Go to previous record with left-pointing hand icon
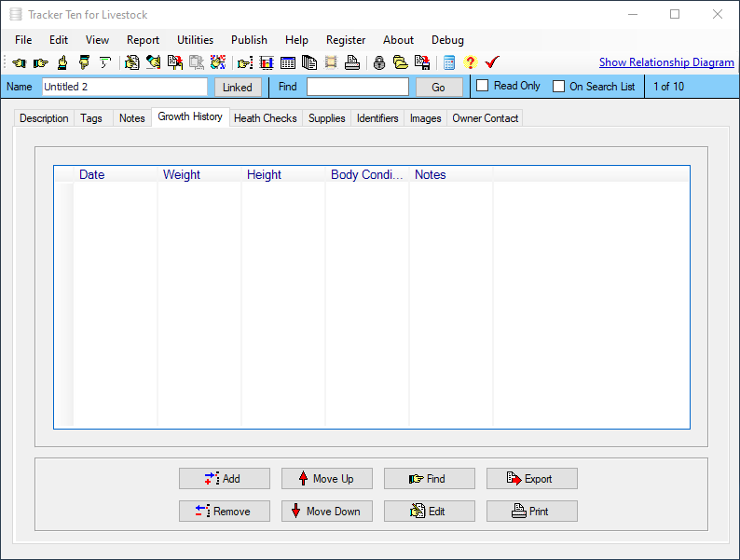Image resolution: width=740 pixels, height=560 pixels. pos(20,62)
